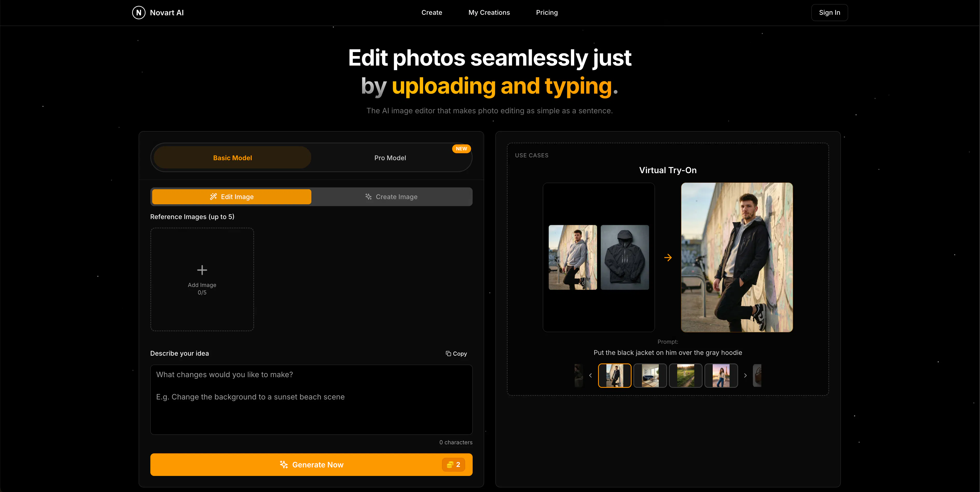This screenshot has width=980, height=492.
Task: Click the 'Virtual Try-On' heading
Action: tap(668, 170)
